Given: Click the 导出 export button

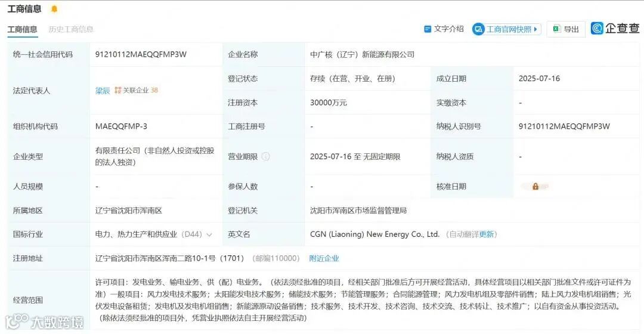Looking at the screenshot, I should pos(566,29).
